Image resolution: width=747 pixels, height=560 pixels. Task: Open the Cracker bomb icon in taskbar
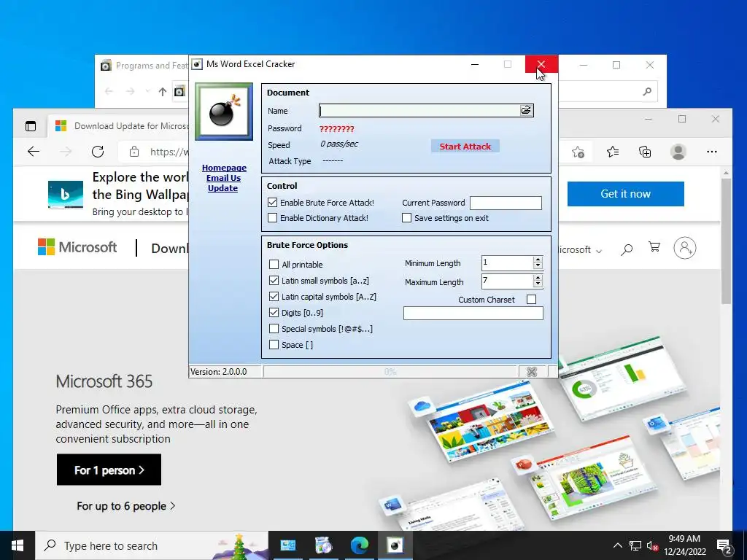(x=395, y=545)
